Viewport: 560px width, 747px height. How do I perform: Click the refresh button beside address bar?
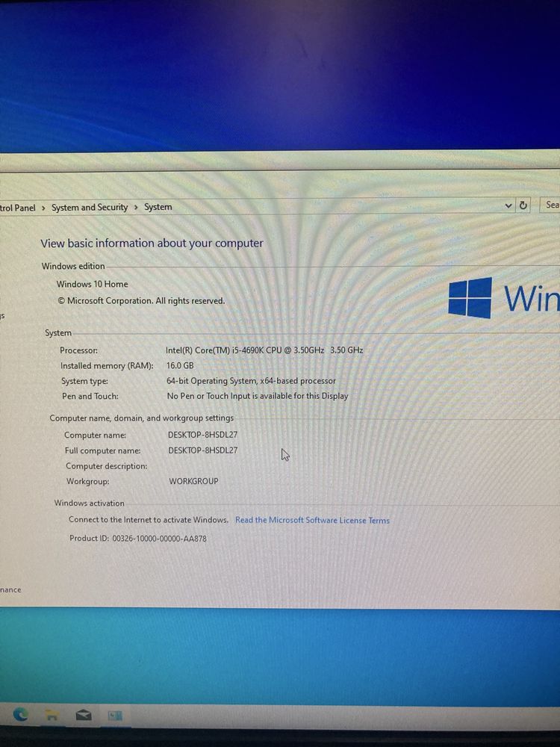click(523, 205)
